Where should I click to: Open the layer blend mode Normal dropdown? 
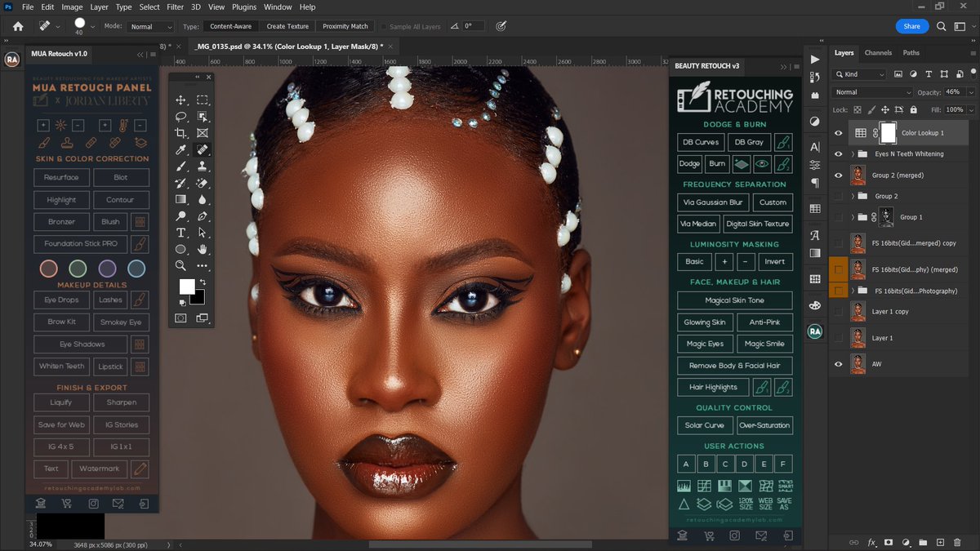[x=871, y=92]
